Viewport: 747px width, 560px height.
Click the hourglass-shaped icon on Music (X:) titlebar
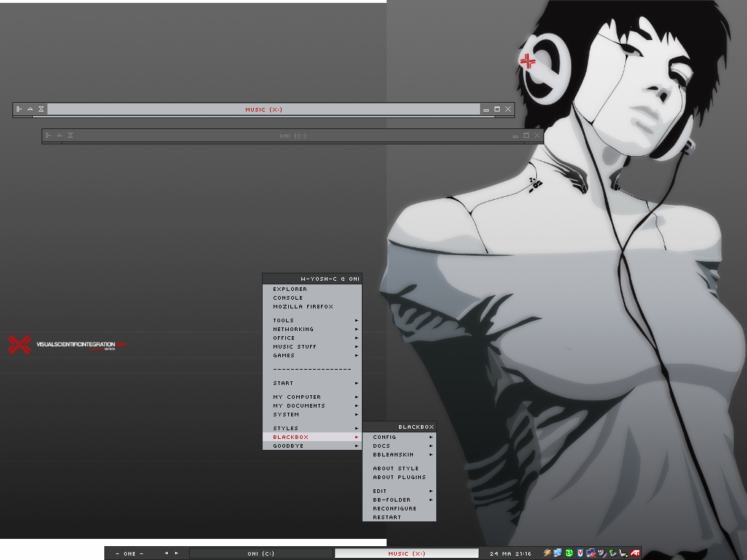click(x=42, y=109)
